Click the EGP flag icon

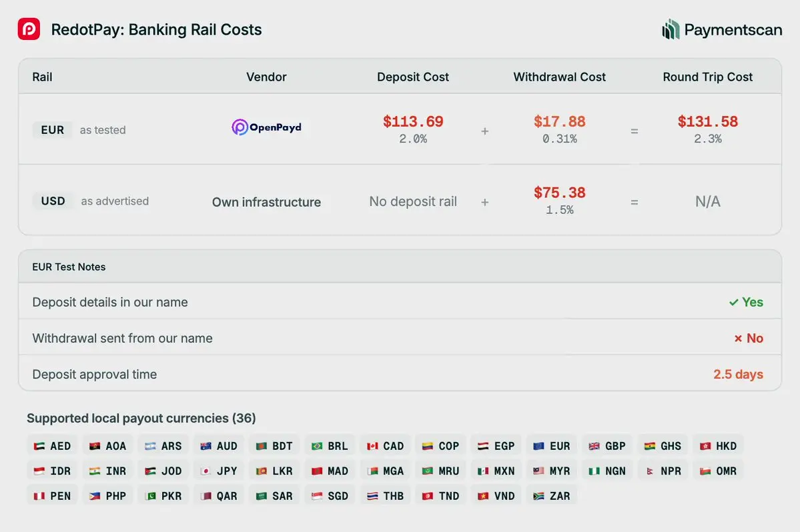[x=483, y=446]
